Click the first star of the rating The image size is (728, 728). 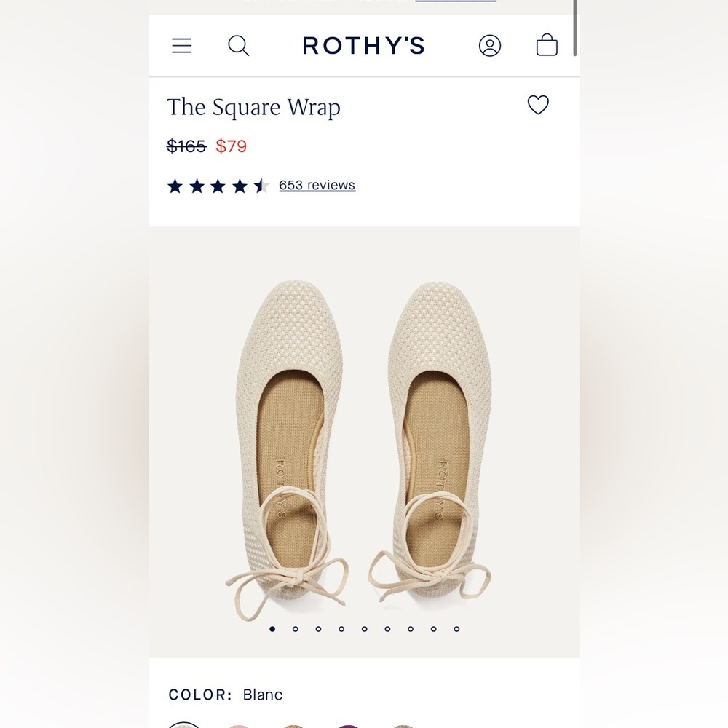coord(175,186)
